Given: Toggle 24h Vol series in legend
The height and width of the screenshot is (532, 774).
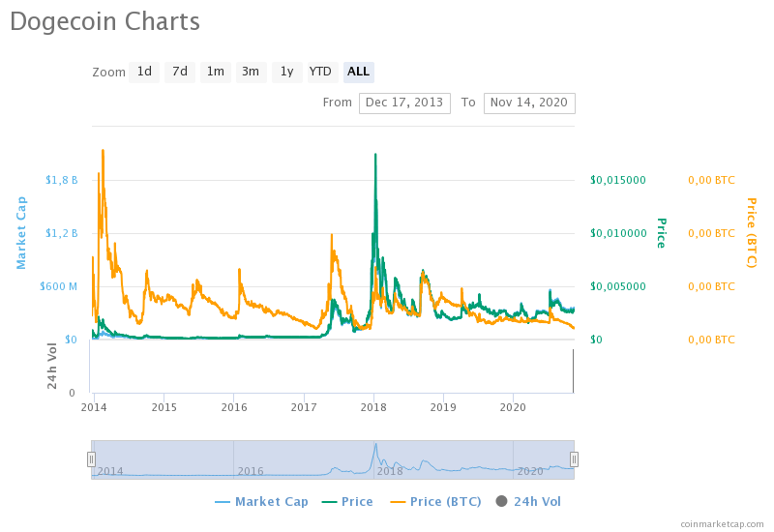Looking at the screenshot, I should point(527,501).
